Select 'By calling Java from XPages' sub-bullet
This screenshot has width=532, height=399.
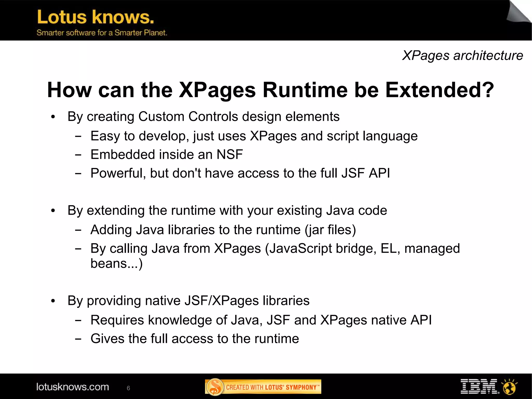(275, 256)
